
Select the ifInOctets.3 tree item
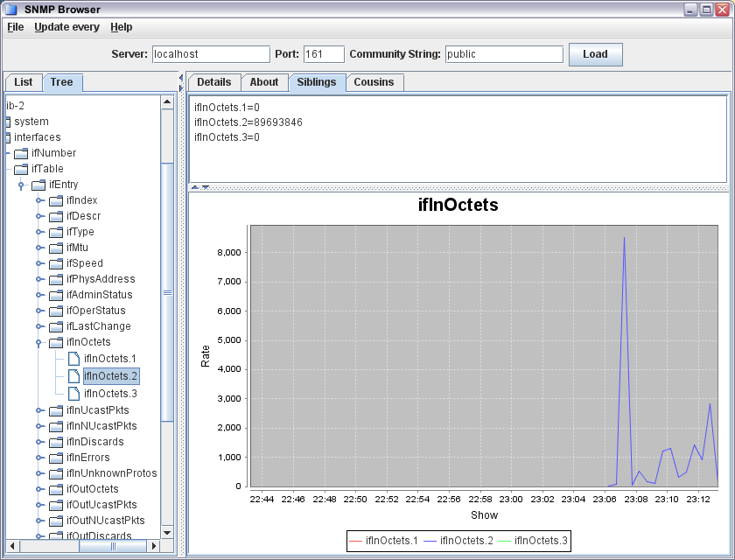pos(110,394)
